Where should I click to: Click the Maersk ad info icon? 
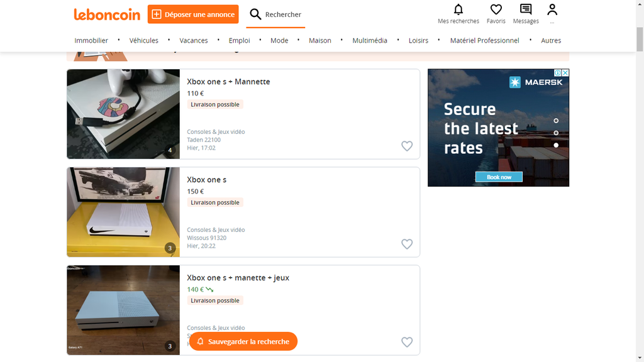click(x=557, y=73)
